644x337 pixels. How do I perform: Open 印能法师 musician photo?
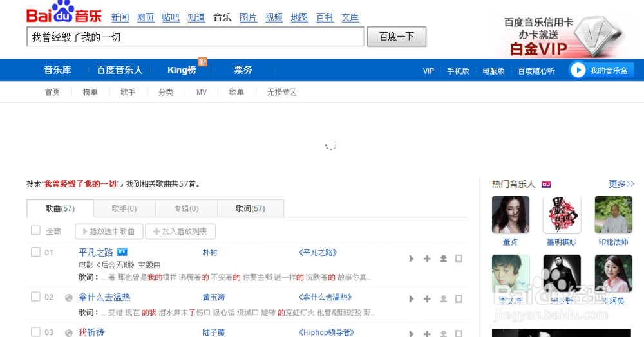point(613,214)
